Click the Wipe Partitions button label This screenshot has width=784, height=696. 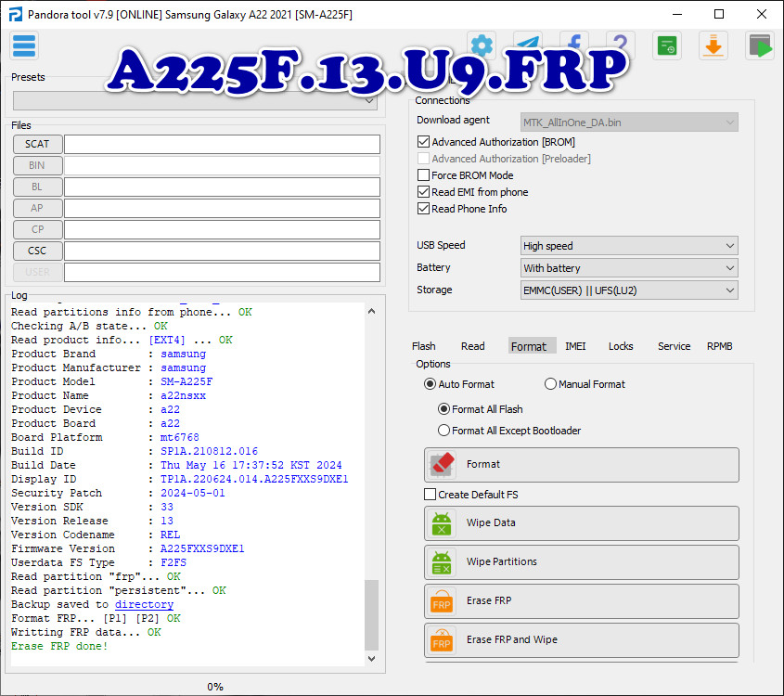[x=502, y=562]
